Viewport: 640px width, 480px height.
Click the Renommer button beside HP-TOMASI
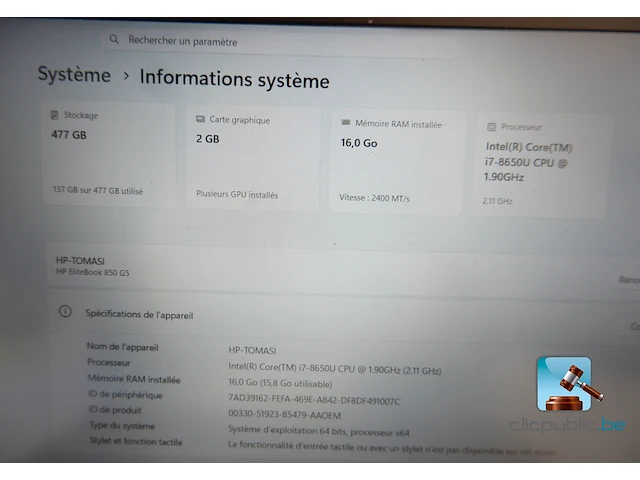tap(629, 280)
